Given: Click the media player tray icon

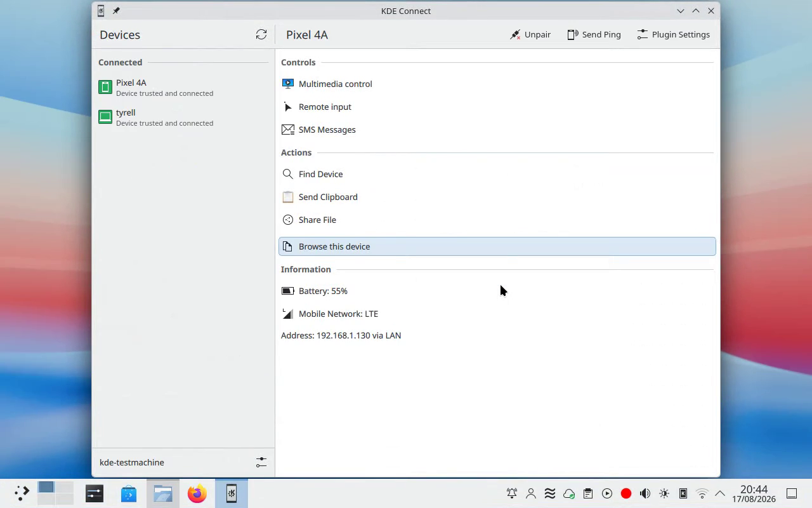Looking at the screenshot, I should point(607,493).
